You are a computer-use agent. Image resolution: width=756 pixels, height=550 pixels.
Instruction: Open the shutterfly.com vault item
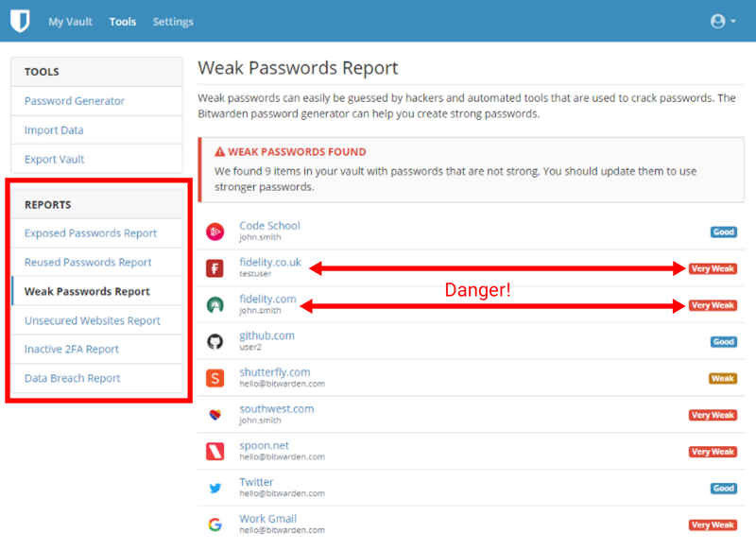click(275, 372)
